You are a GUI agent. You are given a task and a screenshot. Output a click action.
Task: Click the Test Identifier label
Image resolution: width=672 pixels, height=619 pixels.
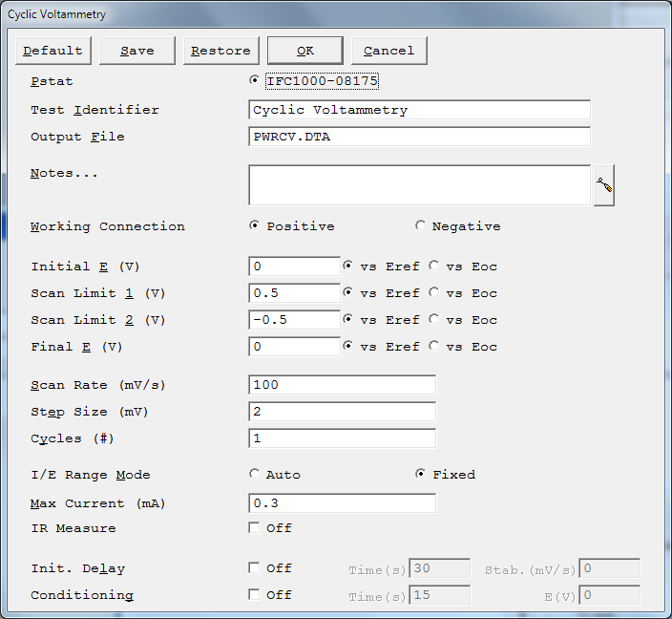(x=94, y=110)
